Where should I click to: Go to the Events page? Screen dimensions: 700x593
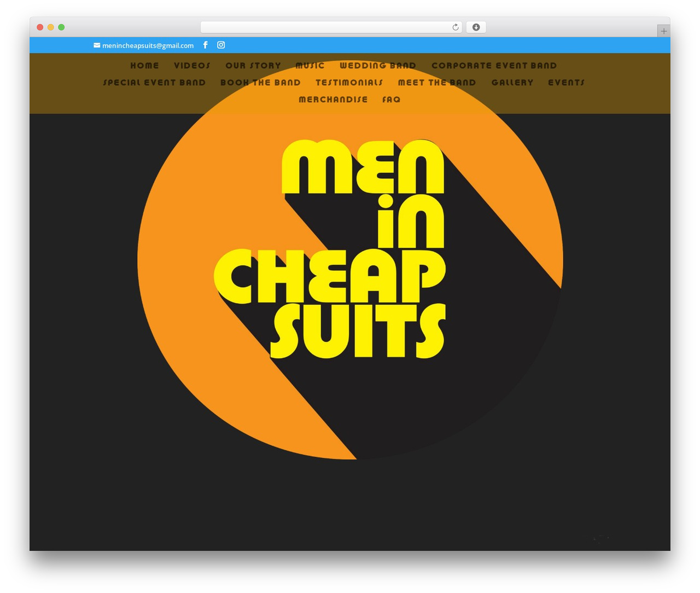(567, 83)
